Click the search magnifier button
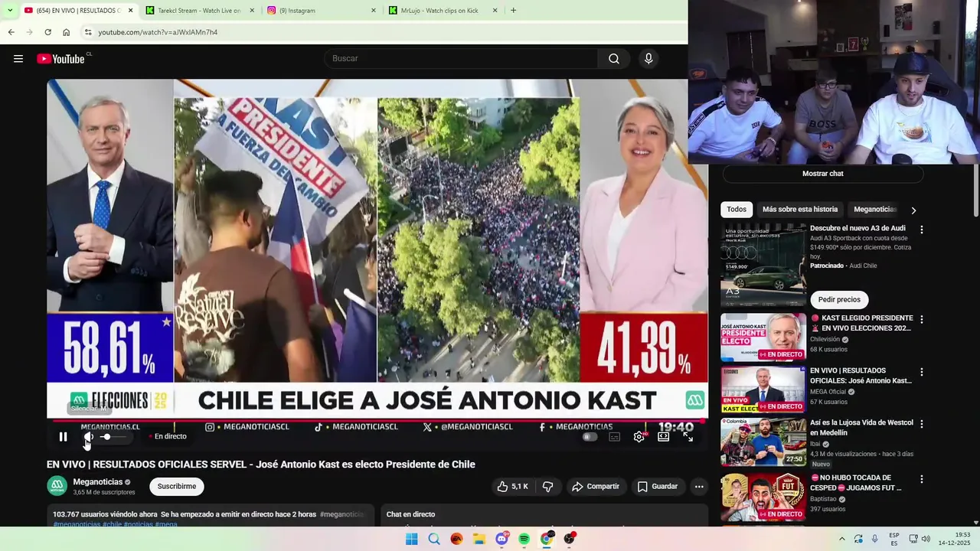The image size is (980, 551). click(614, 59)
